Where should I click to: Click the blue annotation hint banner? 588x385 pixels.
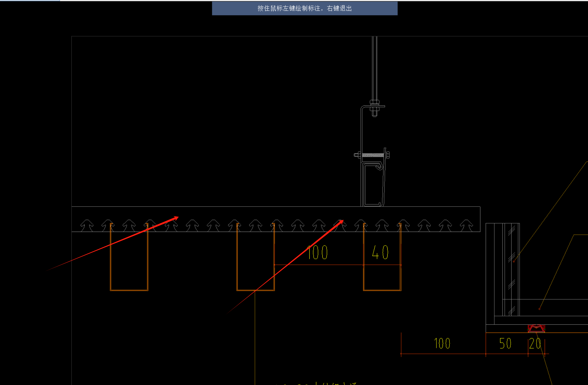[305, 8]
